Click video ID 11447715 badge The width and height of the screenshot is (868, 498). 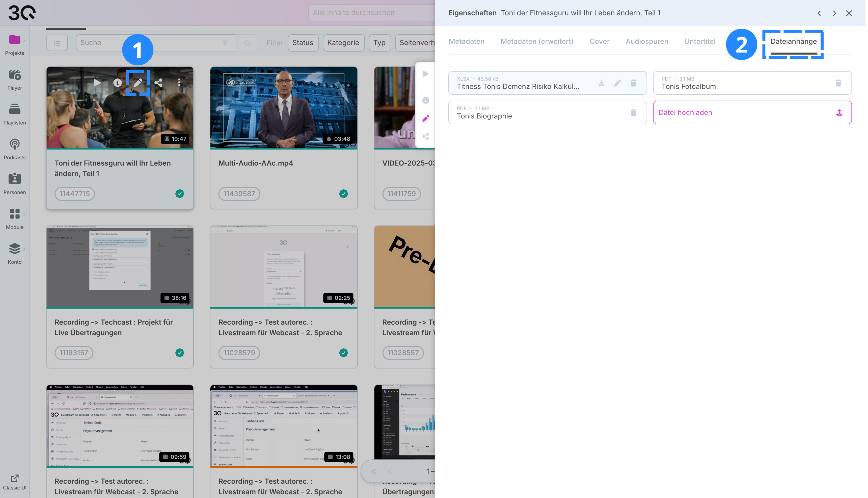75,194
